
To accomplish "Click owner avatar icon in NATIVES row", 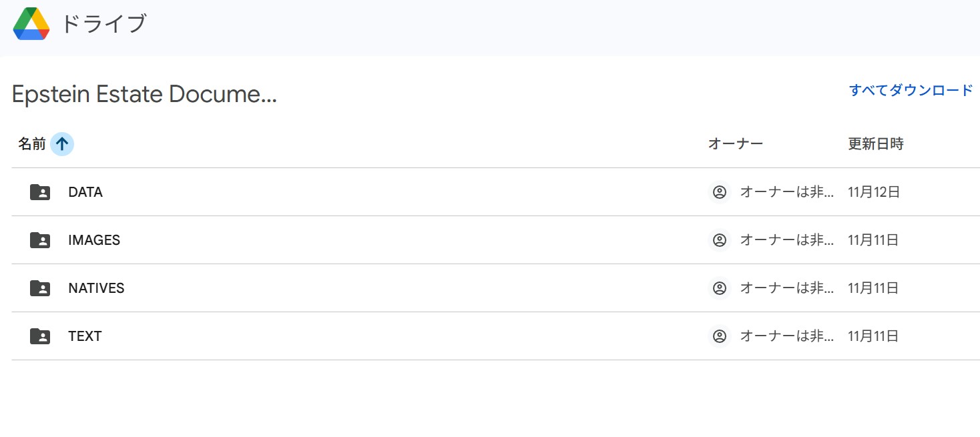I will point(719,288).
